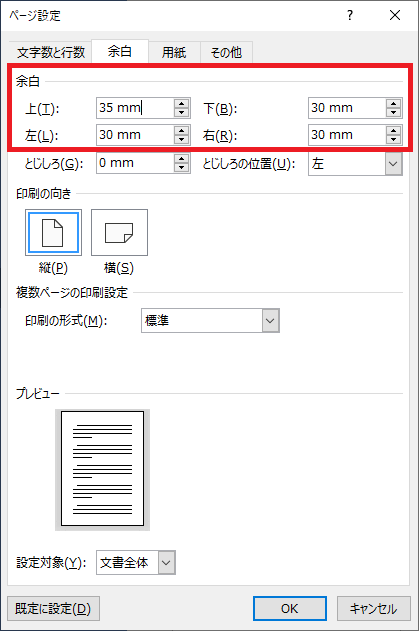Click the 既定に設定 button
The image size is (419, 631).
click(x=53, y=608)
